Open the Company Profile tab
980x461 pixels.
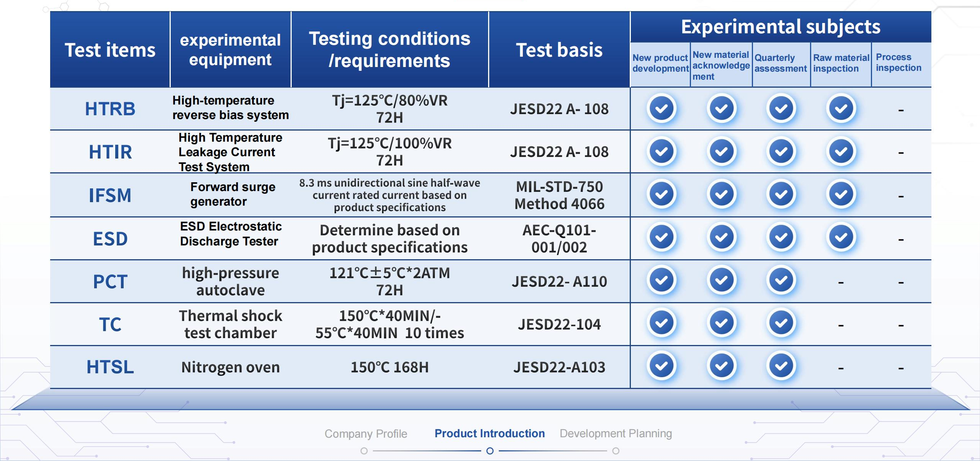[x=366, y=433]
